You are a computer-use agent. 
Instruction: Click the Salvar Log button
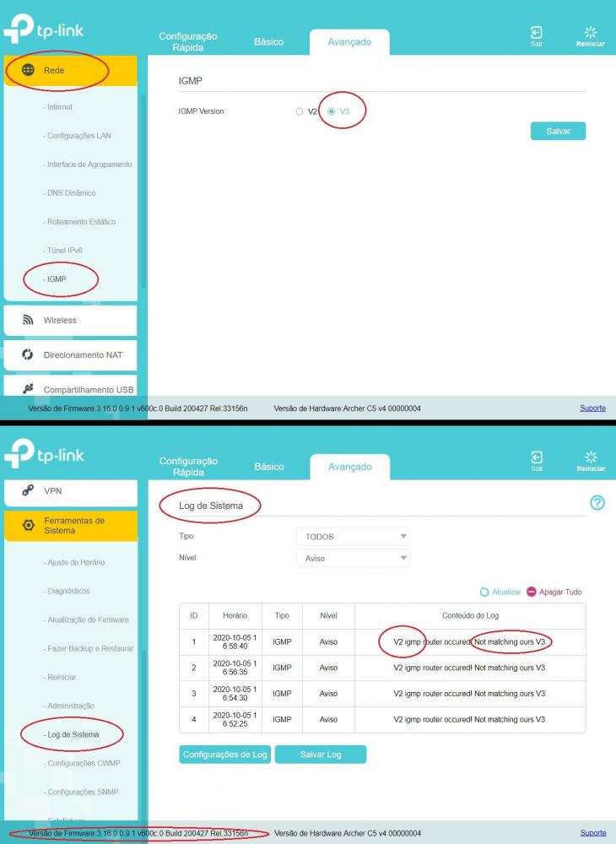pyautogui.click(x=321, y=754)
